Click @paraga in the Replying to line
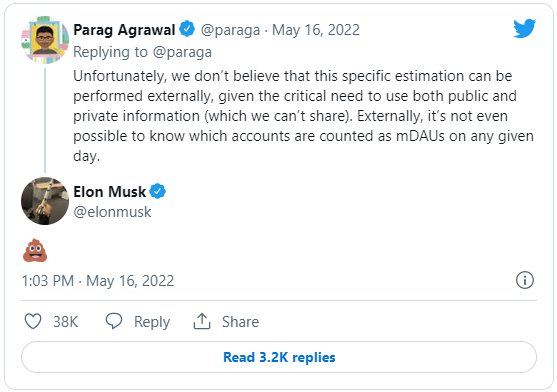Viewport: 557px width, 392px height. click(182, 53)
